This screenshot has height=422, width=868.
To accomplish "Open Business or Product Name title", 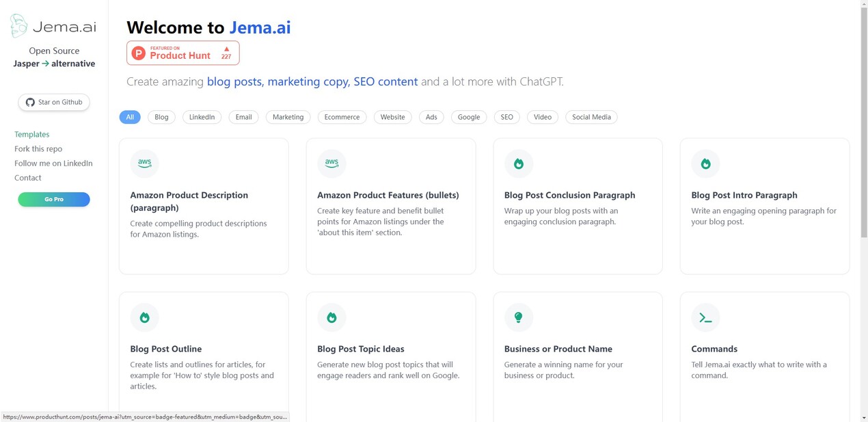I will point(558,349).
